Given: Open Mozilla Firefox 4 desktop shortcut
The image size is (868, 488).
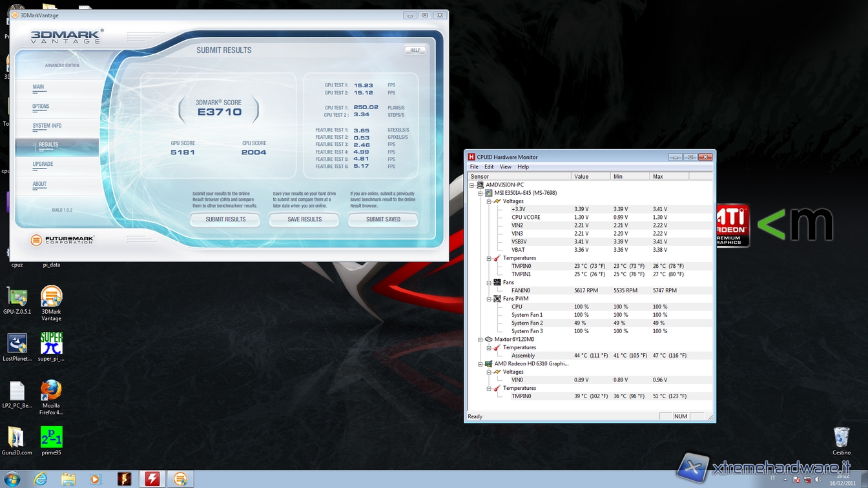Looking at the screenshot, I should 51,391.
